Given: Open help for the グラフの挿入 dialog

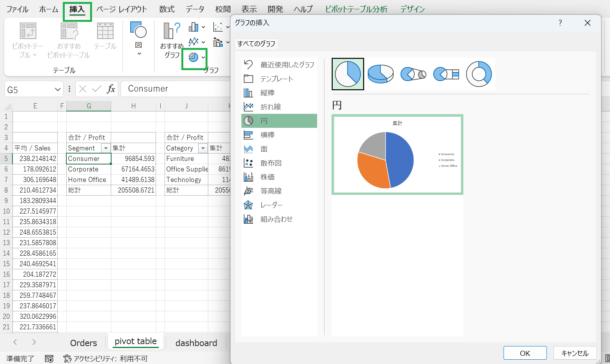Looking at the screenshot, I should coord(560,23).
